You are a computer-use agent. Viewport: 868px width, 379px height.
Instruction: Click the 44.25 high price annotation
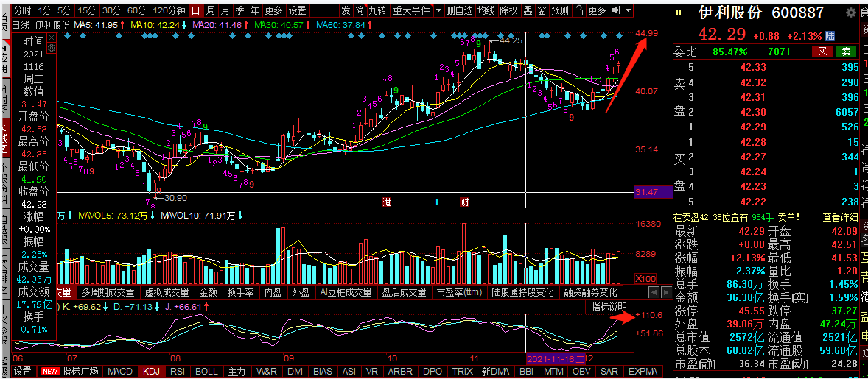[511, 40]
